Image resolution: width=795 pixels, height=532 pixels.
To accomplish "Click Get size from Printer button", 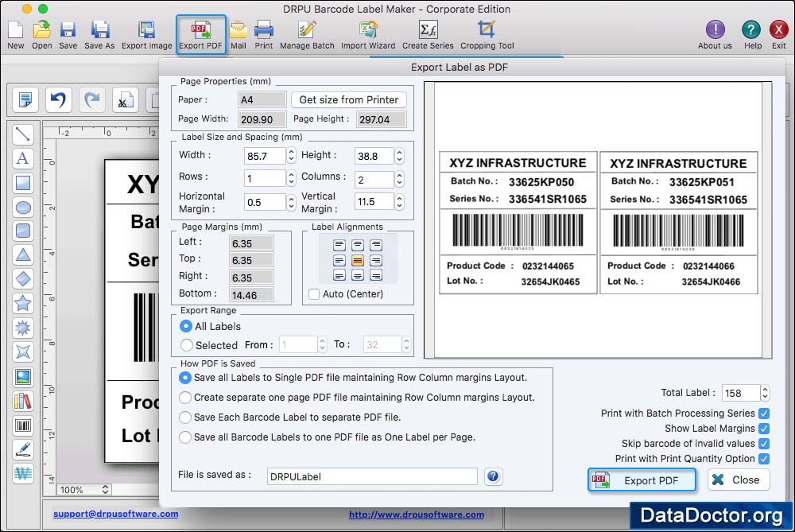I will point(348,99).
